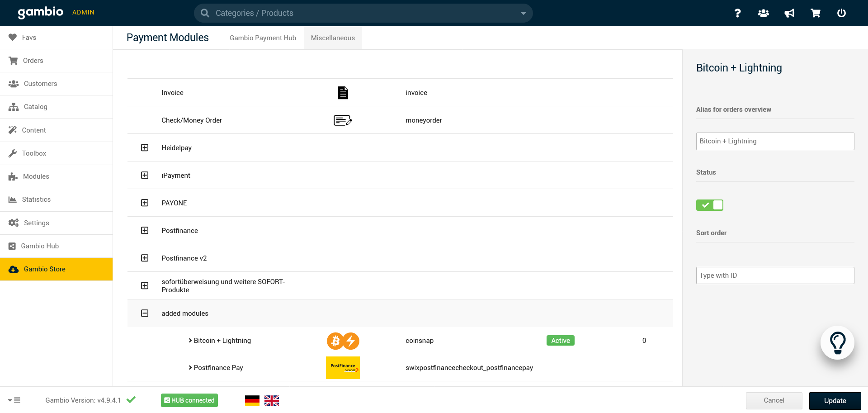Expand the Heidelpay group
This screenshot has width=868, height=413.
[145, 148]
